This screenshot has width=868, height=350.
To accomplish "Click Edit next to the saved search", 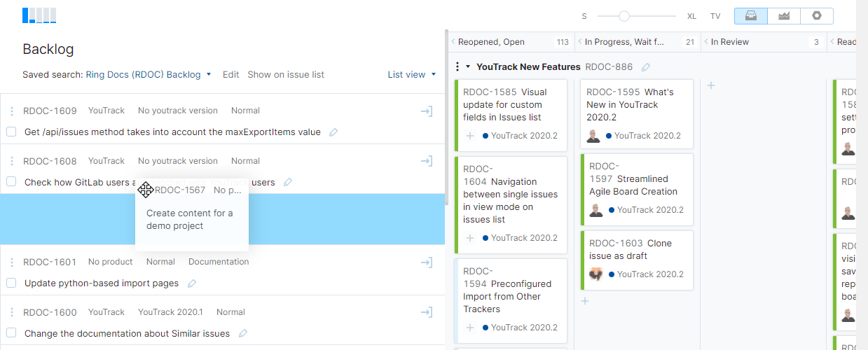I will (x=230, y=74).
